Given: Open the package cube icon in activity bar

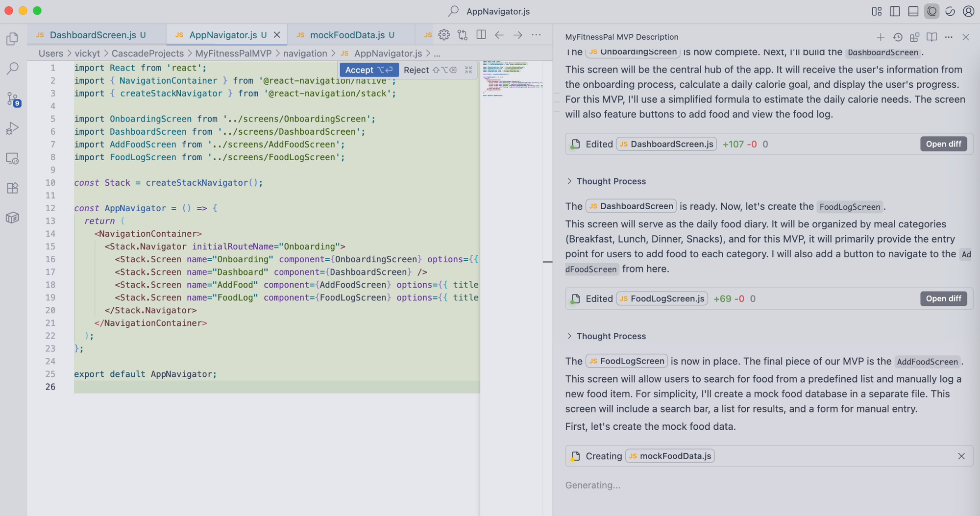Looking at the screenshot, I should pyautogui.click(x=13, y=218).
